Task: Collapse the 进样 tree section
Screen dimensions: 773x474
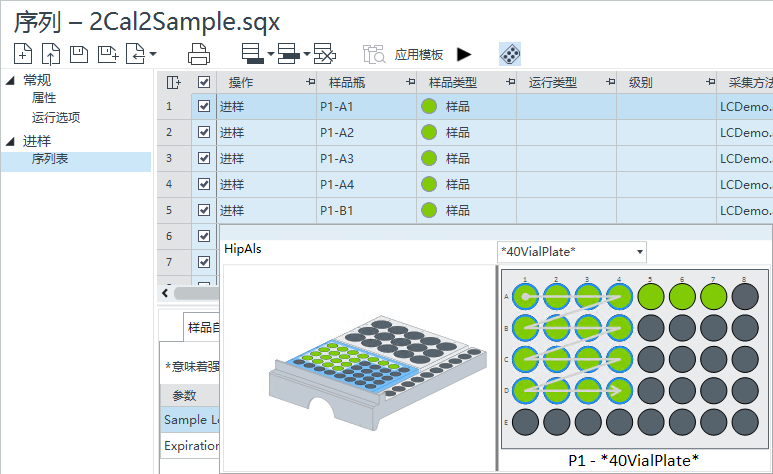Action: coord(10,142)
